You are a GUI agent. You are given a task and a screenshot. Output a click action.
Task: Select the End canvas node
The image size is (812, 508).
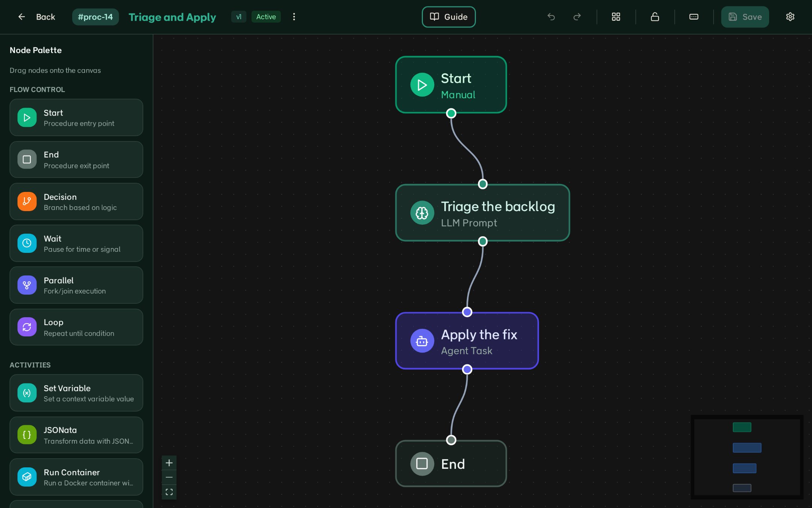click(451, 464)
